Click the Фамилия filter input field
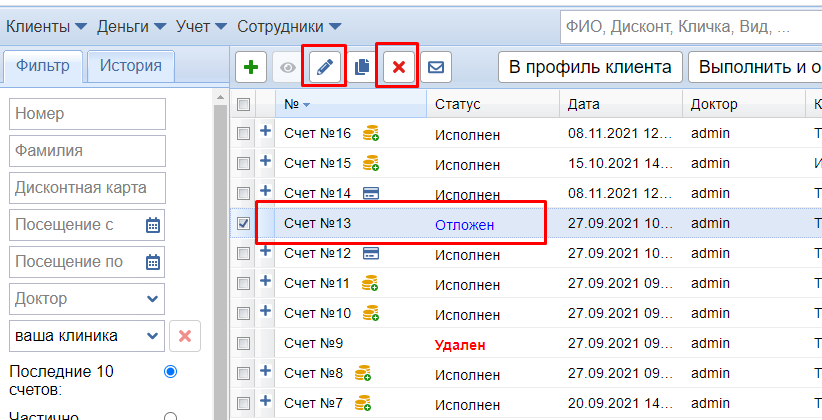This screenshot has height=420, width=822. coord(87,151)
